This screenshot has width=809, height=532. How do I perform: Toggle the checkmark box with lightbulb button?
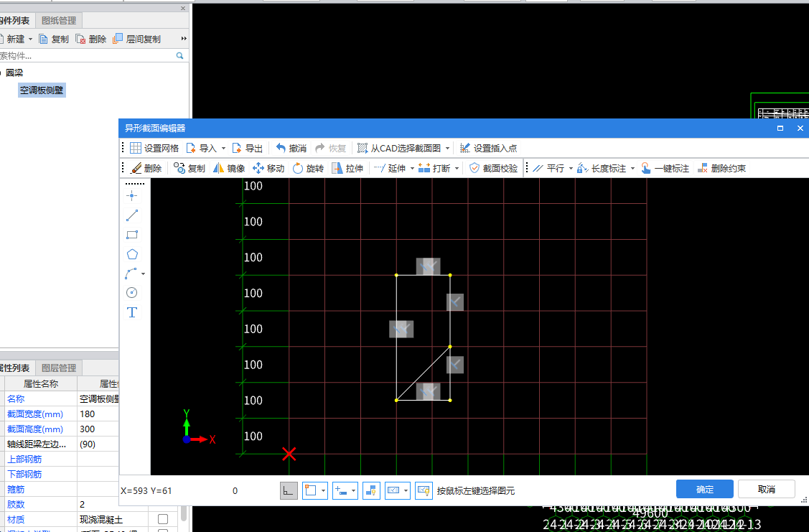[424, 491]
